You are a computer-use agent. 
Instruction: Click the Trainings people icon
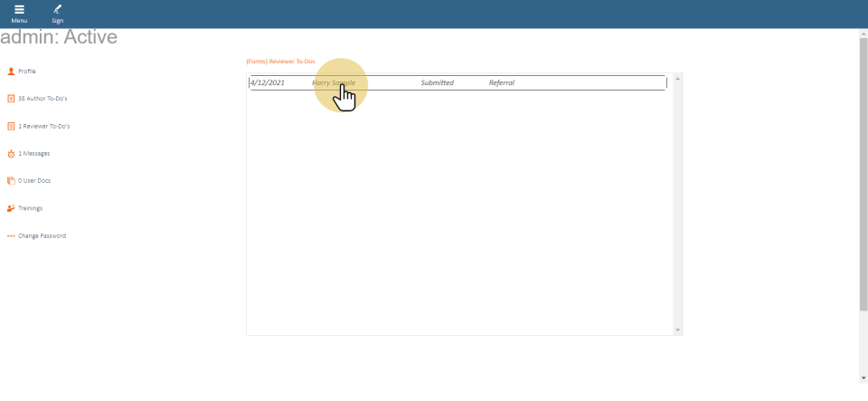click(x=11, y=208)
